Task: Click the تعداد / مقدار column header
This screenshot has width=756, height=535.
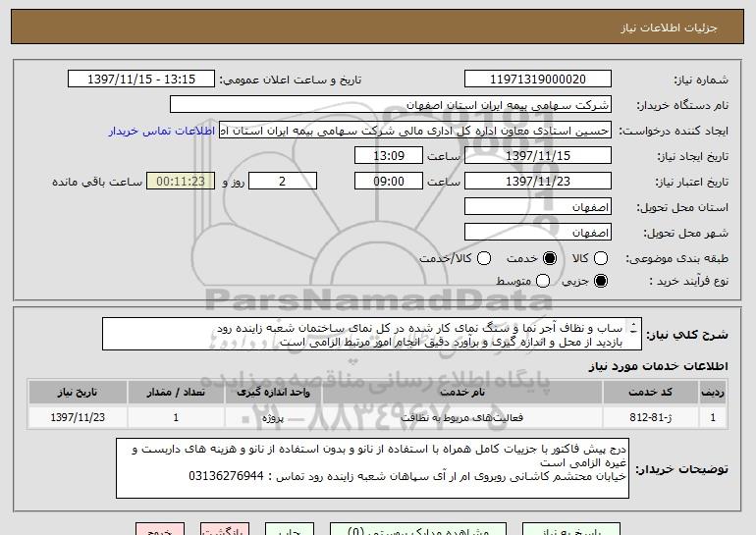Action: click(176, 393)
